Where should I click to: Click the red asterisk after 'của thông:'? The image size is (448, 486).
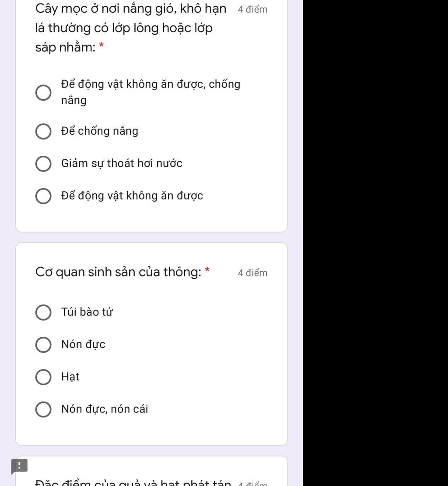click(x=207, y=270)
